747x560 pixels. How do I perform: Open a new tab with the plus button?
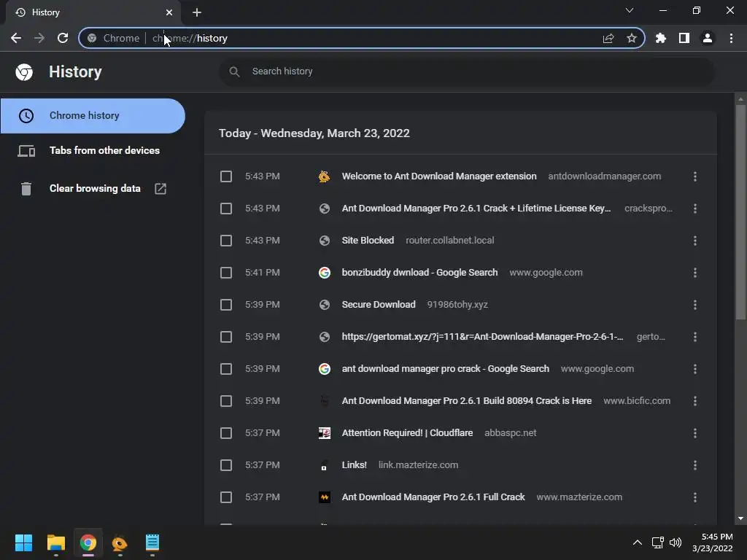(x=197, y=12)
